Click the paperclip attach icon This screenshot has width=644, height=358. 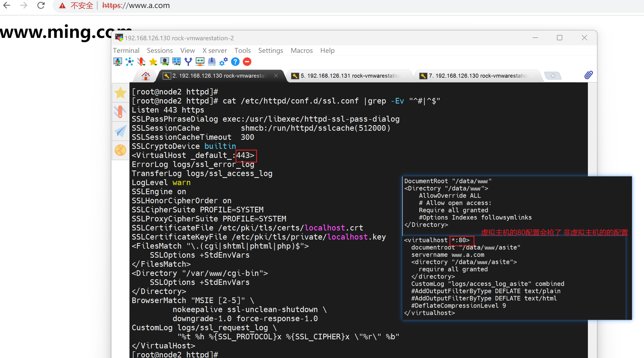[x=588, y=75]
